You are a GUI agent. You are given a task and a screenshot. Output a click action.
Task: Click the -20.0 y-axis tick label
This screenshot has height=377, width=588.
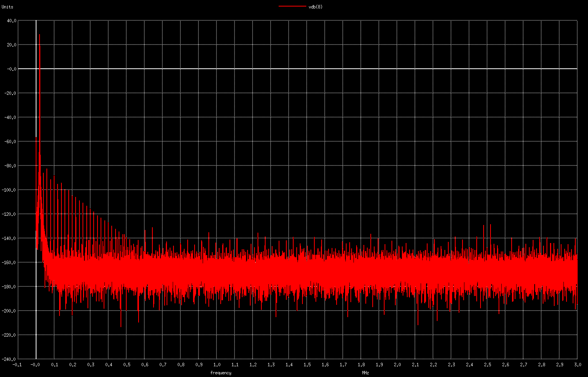(x=11, y=93)
